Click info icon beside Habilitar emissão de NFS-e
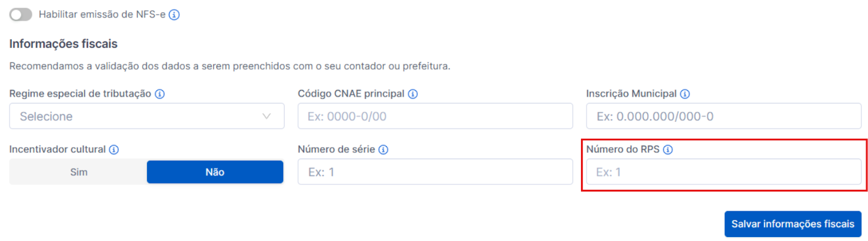The image size is (868, 241). point(174,15)
